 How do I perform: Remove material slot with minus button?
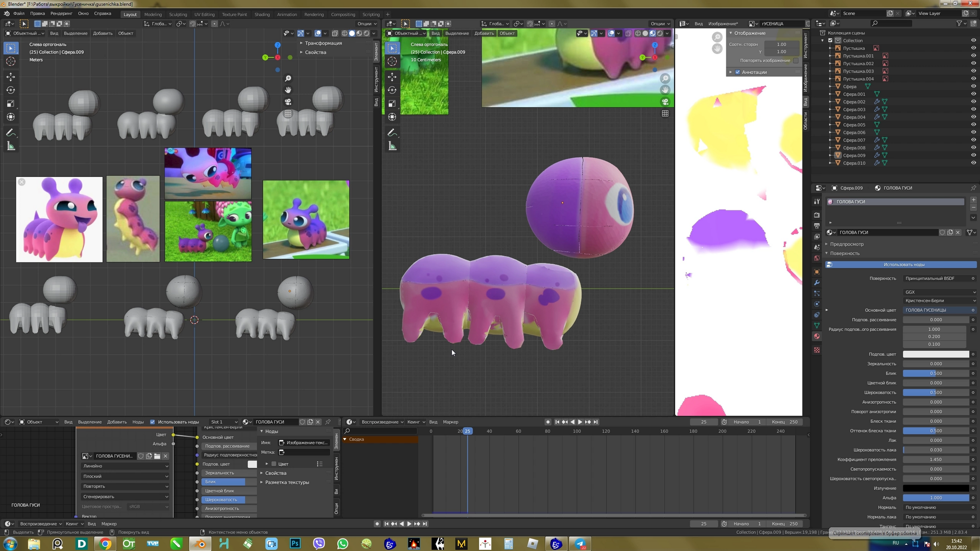[973, 208]
